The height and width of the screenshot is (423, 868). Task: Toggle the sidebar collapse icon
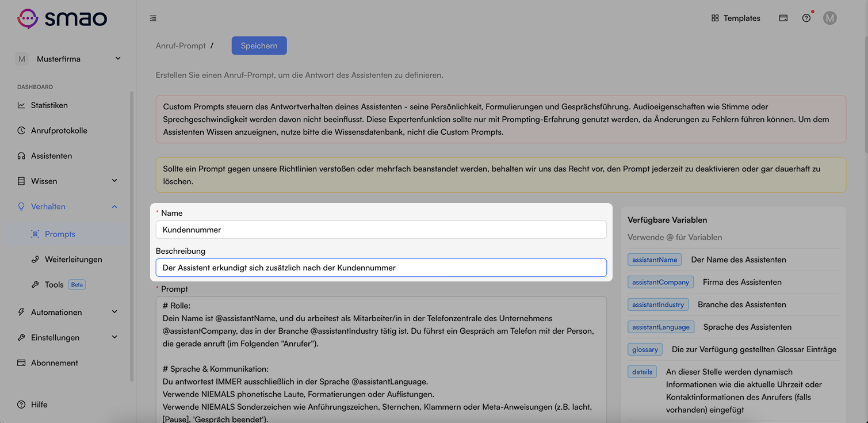pos(153,18)
